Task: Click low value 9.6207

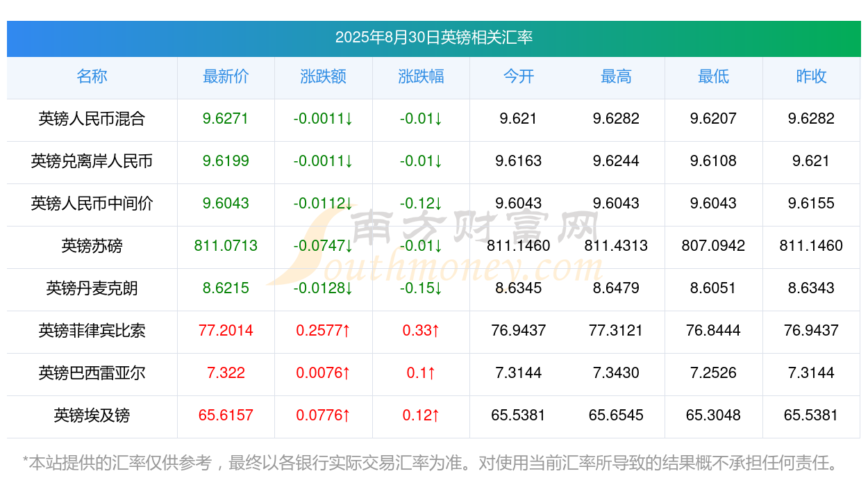Action: click(714, 119)
